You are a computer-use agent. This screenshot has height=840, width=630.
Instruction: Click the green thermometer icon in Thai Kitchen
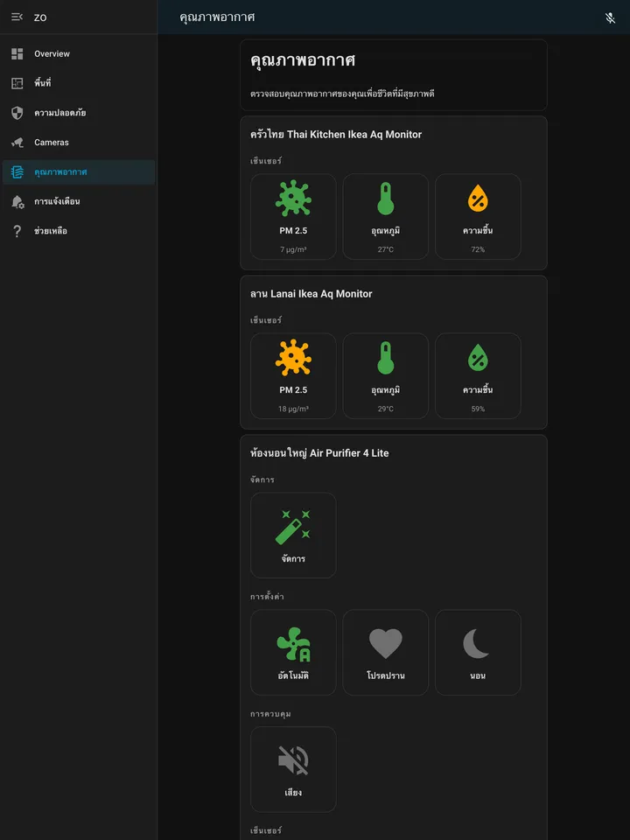pyautogui.click(x=385, y=199)
